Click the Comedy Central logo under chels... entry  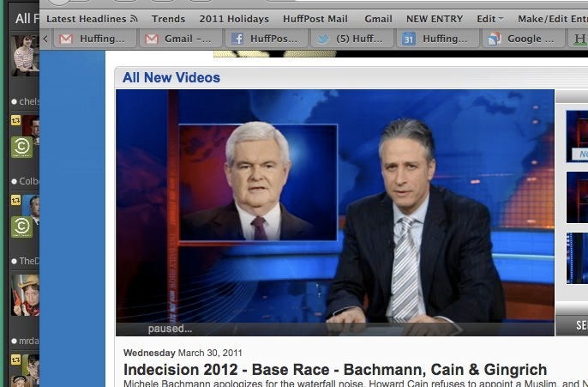[x=21, y=147]
